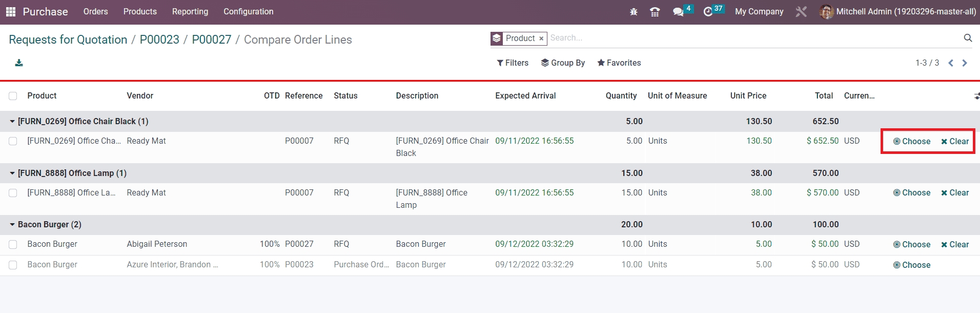Open the Reporting menu
This screenshot has height=313, width=980.
pyautogui.click(x=190, y=12)
